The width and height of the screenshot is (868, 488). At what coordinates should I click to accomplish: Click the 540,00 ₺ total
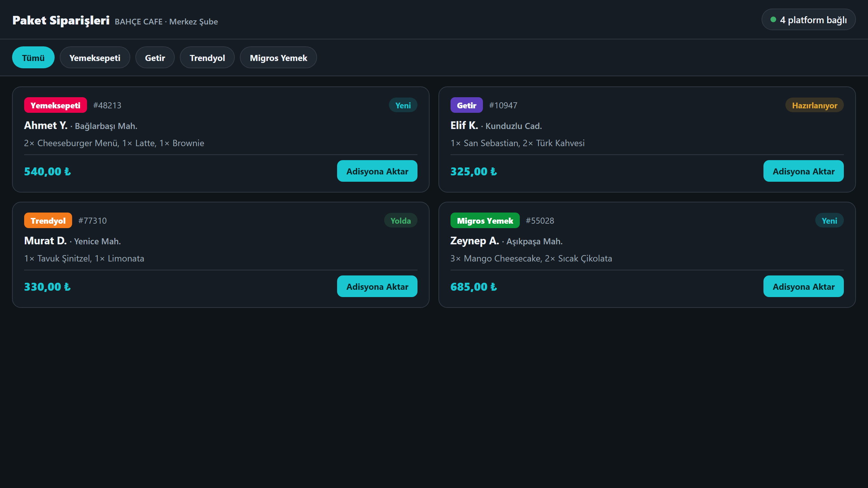pos(48,171)
